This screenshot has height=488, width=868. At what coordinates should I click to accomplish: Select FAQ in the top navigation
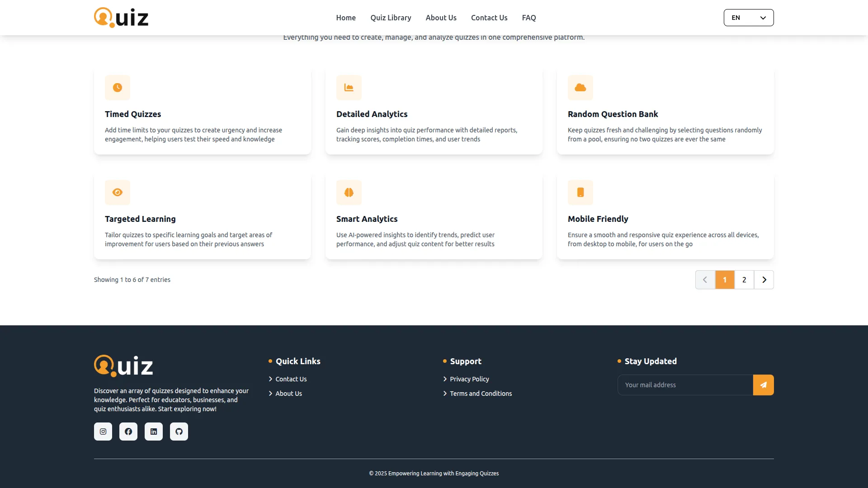tap(529, 18)
